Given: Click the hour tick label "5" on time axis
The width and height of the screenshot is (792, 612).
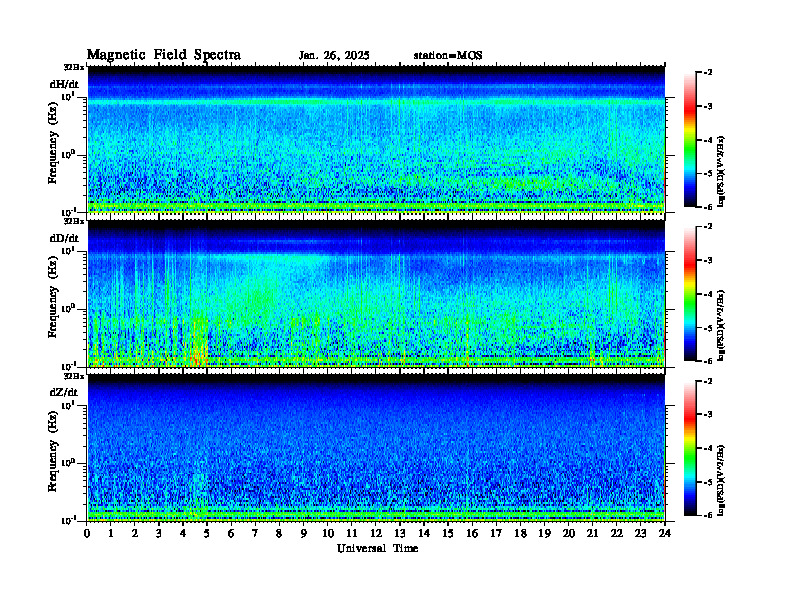Looking at the screenshot, I should (x=207, y=533).
